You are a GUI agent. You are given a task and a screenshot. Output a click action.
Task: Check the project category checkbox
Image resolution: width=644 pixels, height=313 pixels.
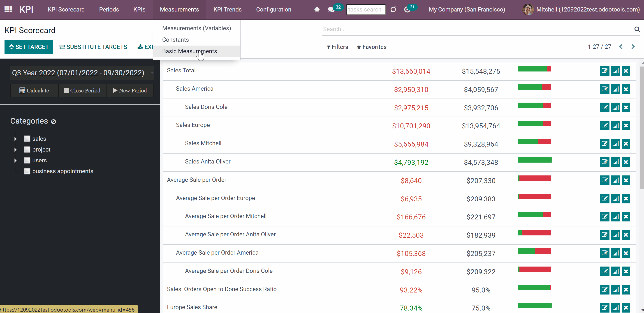point(27,149)
